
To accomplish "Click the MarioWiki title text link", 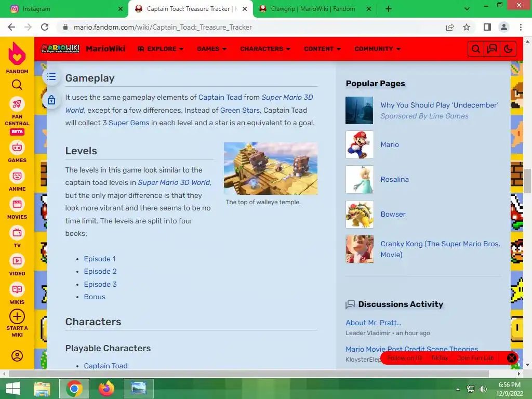I will [x=105, y=49].
